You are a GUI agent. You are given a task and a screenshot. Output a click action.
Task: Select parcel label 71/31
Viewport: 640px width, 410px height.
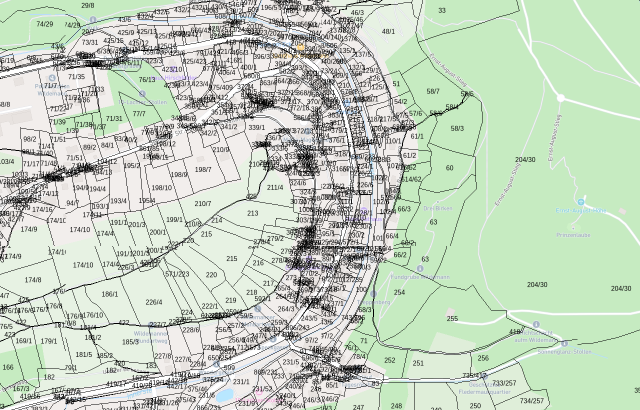[114, 118]
